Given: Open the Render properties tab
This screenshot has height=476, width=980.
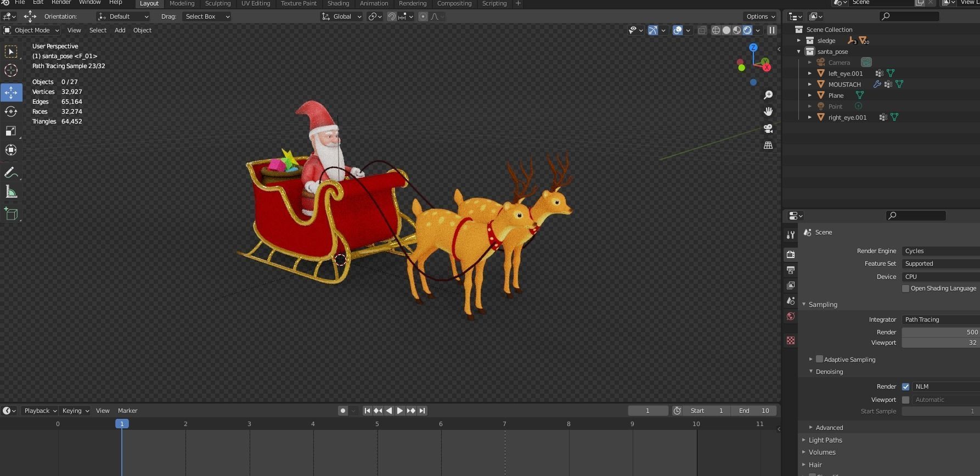Looking at the screenshot, I should 791,254.
